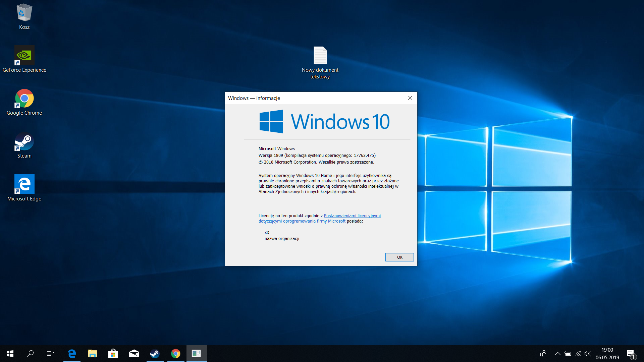644x362 pixels.
Task: Select the Steam desktop shortcut
Action: point(24,145)
